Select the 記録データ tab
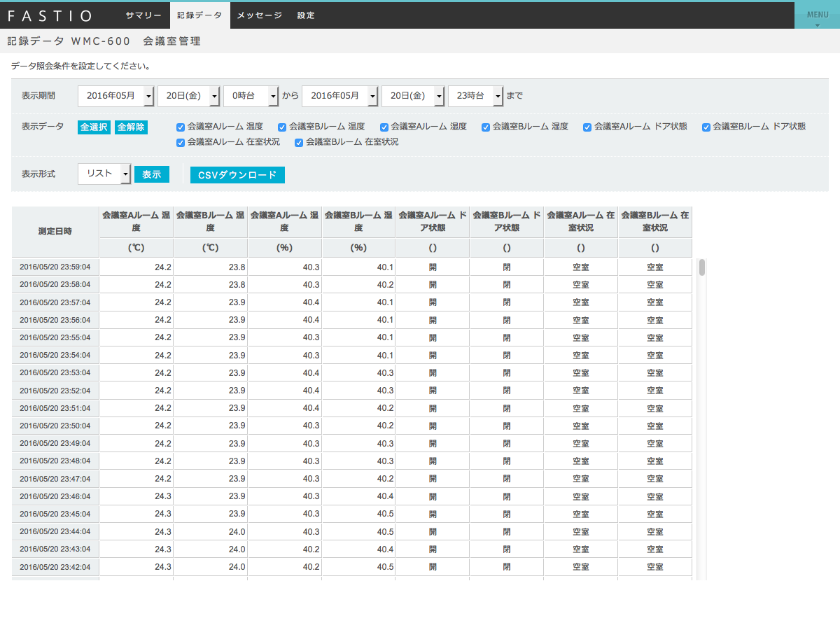 pos(199,15)
